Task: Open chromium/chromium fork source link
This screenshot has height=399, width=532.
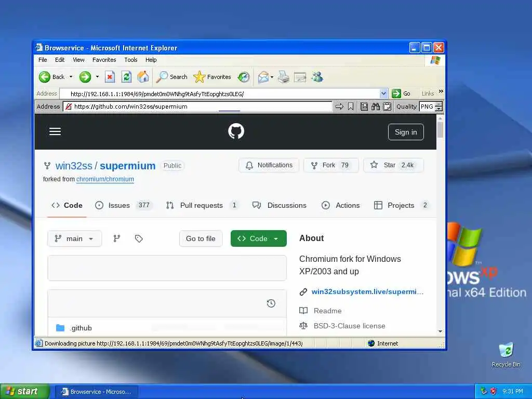Action: [105, 179]
